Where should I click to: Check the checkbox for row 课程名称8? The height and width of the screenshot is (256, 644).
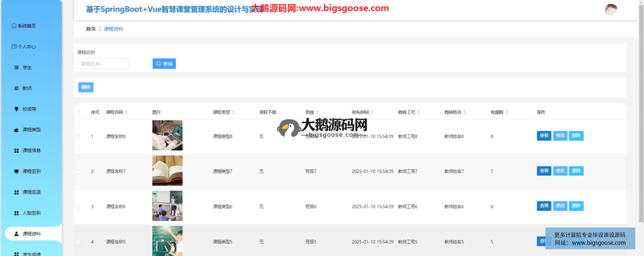click(x=78, y=136)
